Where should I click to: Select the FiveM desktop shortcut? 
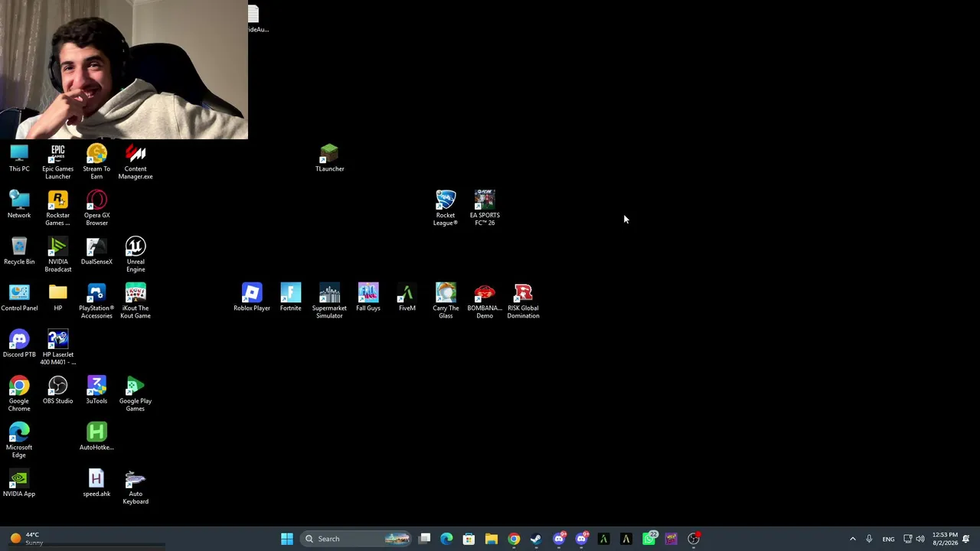pyautogui.click(x=407, y=298)
